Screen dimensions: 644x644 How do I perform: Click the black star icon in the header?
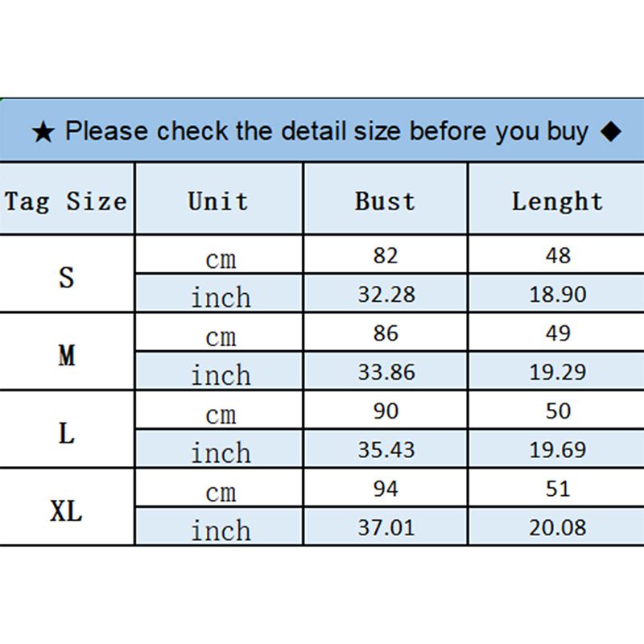[43, 132]
